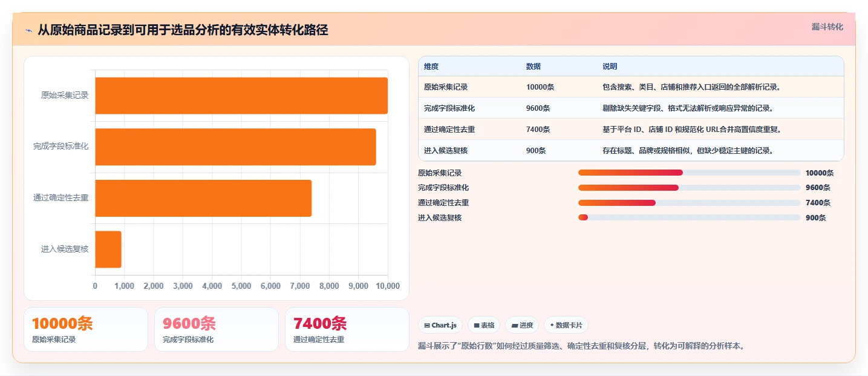Click the 进入候选复核 bar in chart
868x376 pixels.
click(108, 249)
